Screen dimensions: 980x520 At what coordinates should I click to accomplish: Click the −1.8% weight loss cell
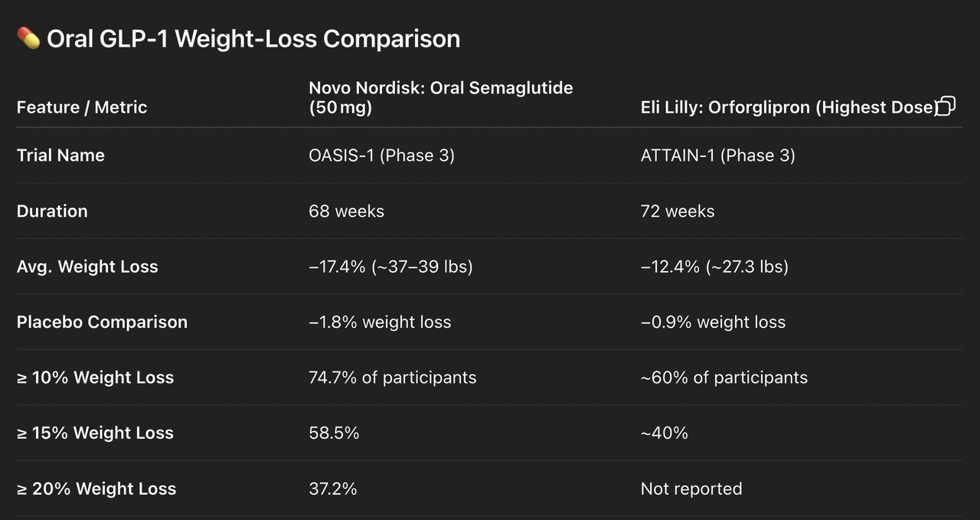(381, 322)
